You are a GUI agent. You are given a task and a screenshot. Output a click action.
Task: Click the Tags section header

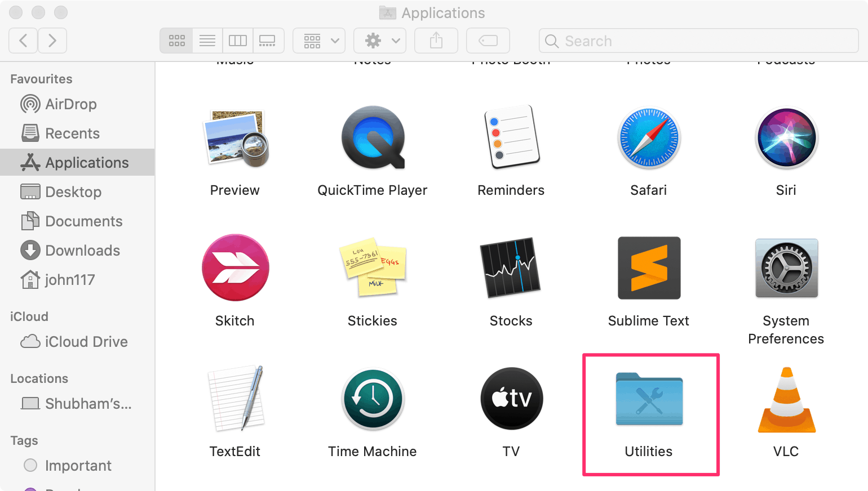(24, 440)
